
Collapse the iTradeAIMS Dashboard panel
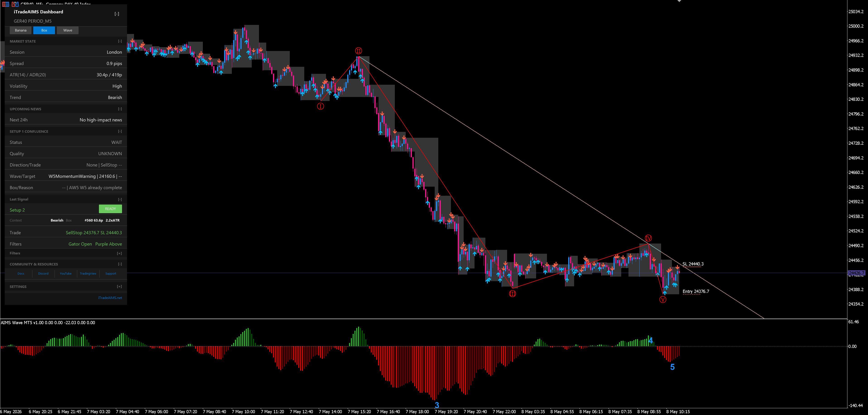(x=117, y=14)
